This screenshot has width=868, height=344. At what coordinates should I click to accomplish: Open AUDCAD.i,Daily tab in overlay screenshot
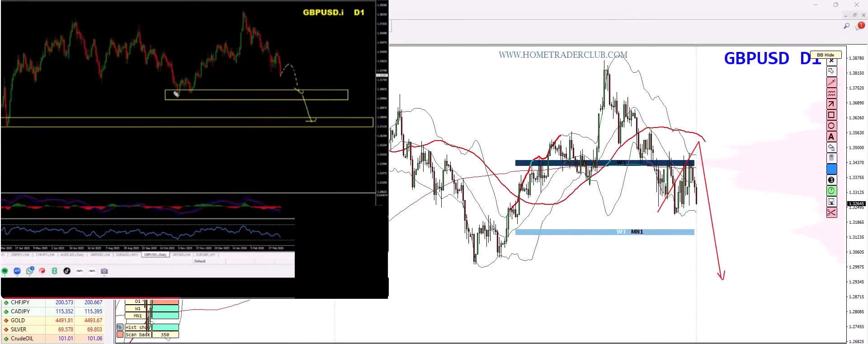coord(72,254)
